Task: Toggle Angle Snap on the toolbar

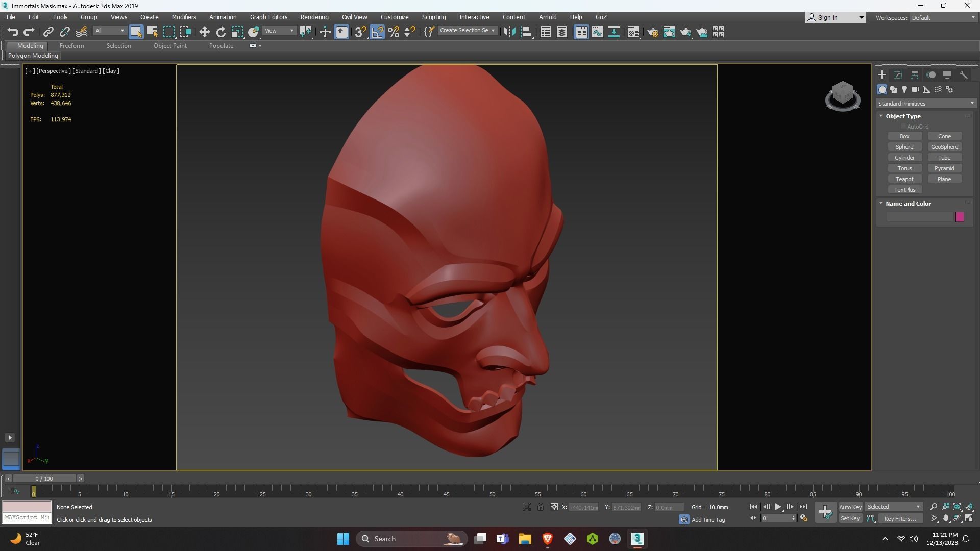Action: pos(377,32)
